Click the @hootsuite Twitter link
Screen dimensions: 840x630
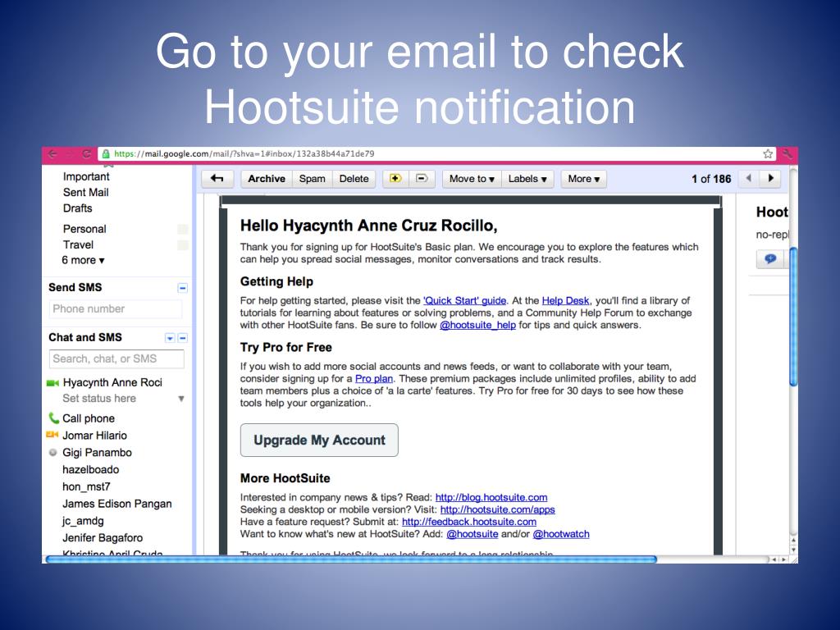click(x=472, y=534)
